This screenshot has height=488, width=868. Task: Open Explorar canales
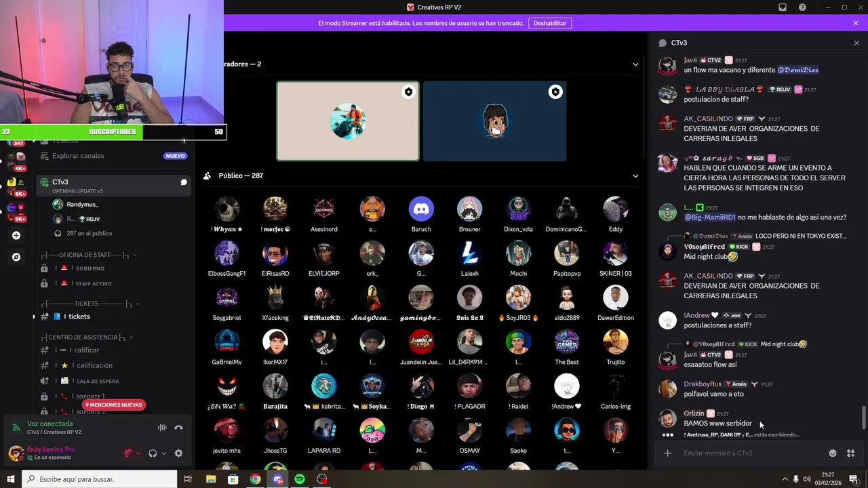(x=113, y=156)
